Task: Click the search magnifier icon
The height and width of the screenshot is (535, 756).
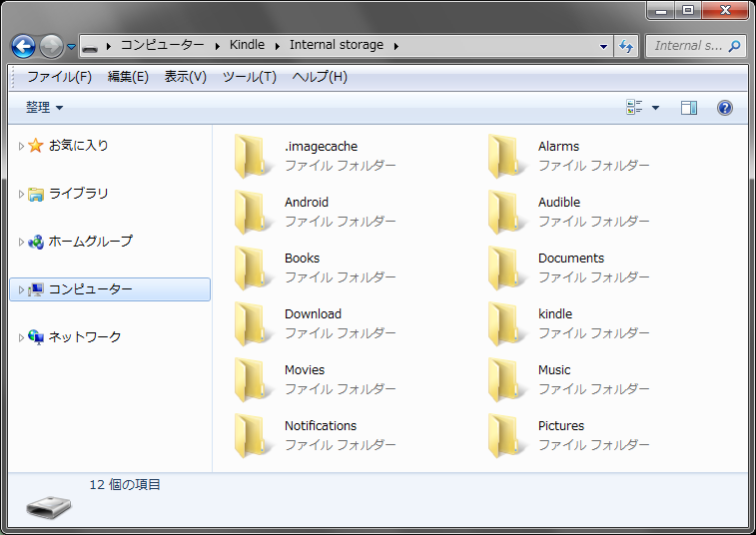Action: [x=735, y=46]
